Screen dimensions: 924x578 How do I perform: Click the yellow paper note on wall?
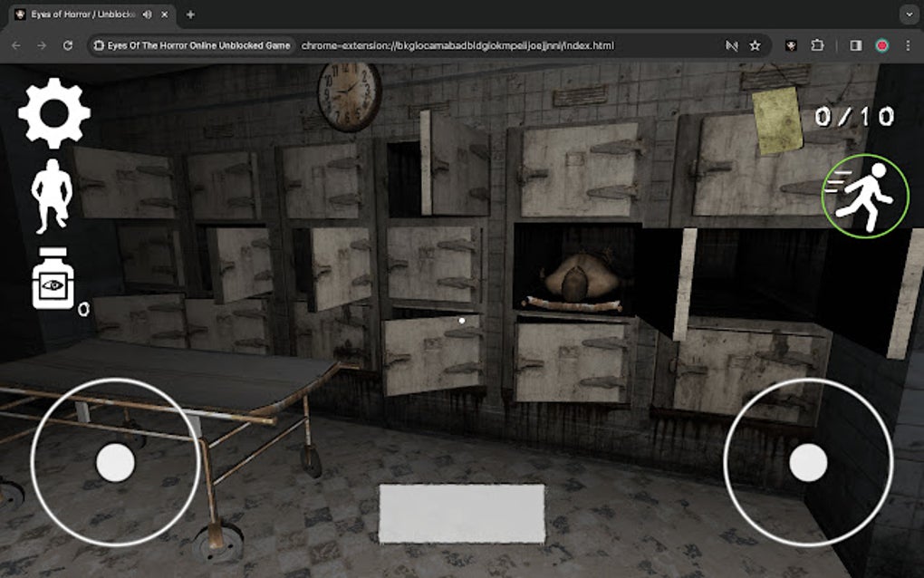pos(777,120)
